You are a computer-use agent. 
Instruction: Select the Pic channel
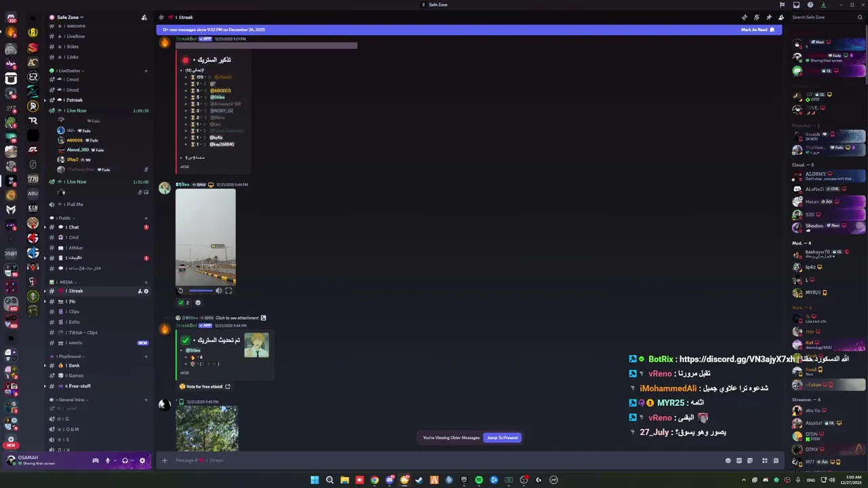point(98,302)
